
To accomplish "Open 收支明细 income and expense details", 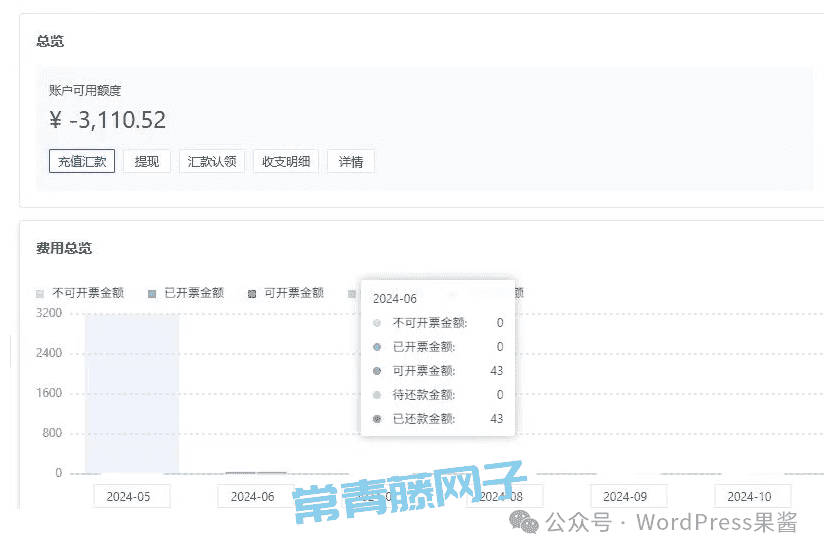I will [x=286, y=161].
